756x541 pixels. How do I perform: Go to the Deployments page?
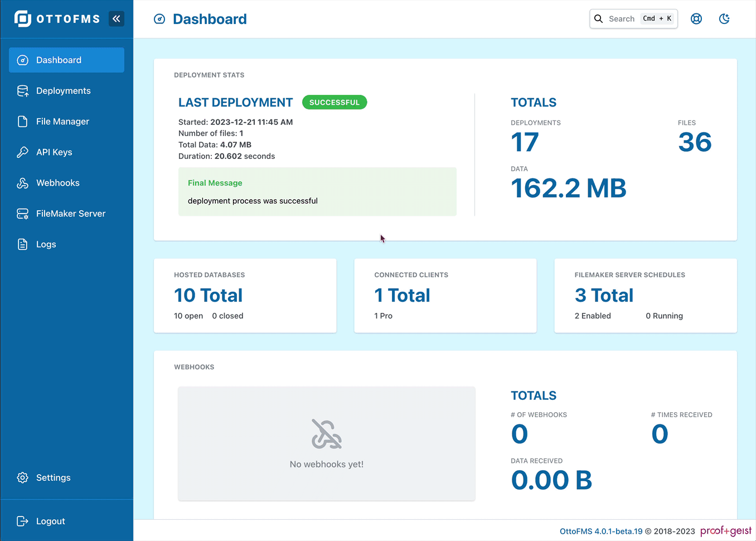point(66,91)
